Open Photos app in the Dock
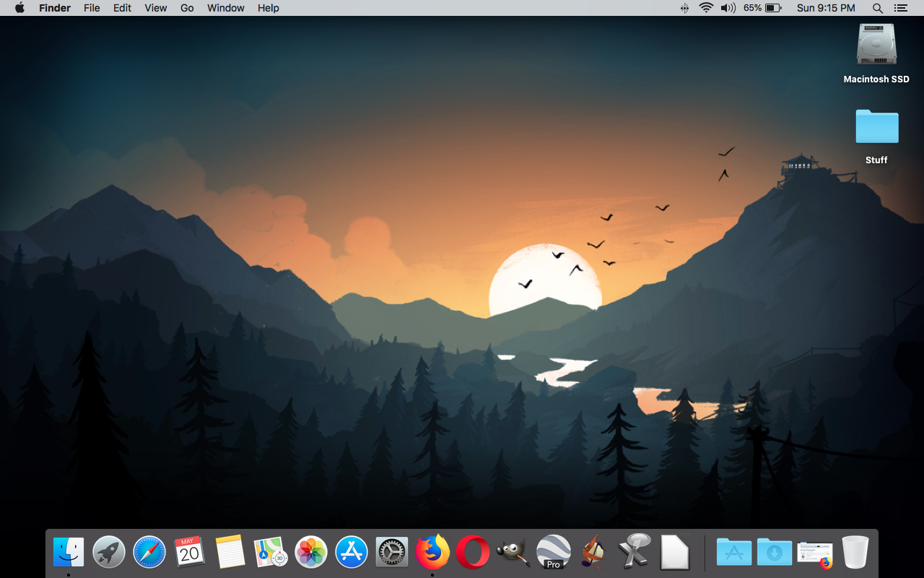 [x=311, y=553]
